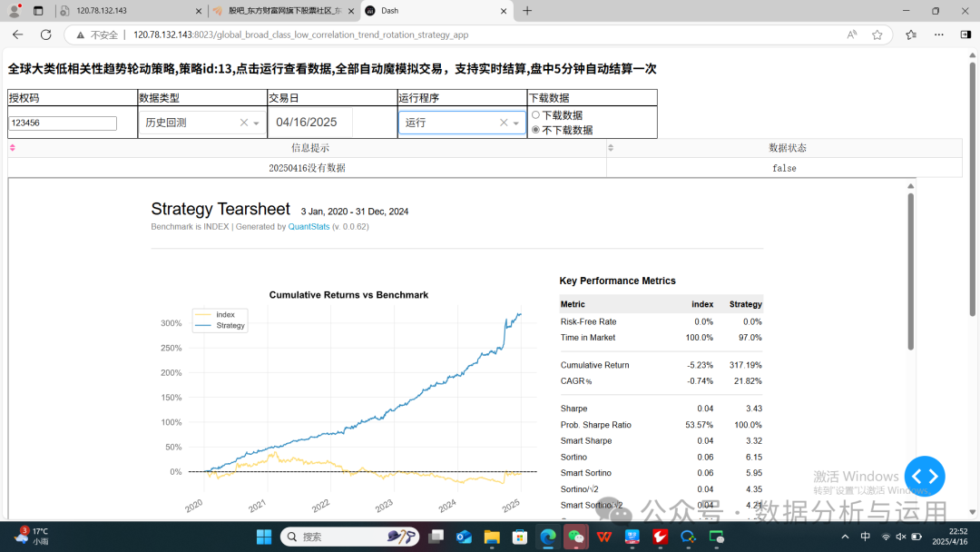
Task: Click the report panel scrollbar thumb
Action: coord(911,272)
